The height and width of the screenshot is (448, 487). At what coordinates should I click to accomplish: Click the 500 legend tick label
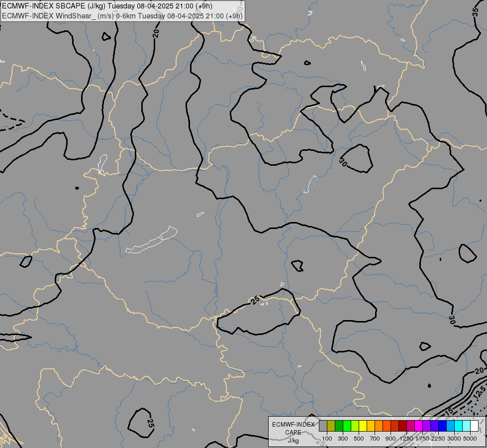click(x=359, y=439)
